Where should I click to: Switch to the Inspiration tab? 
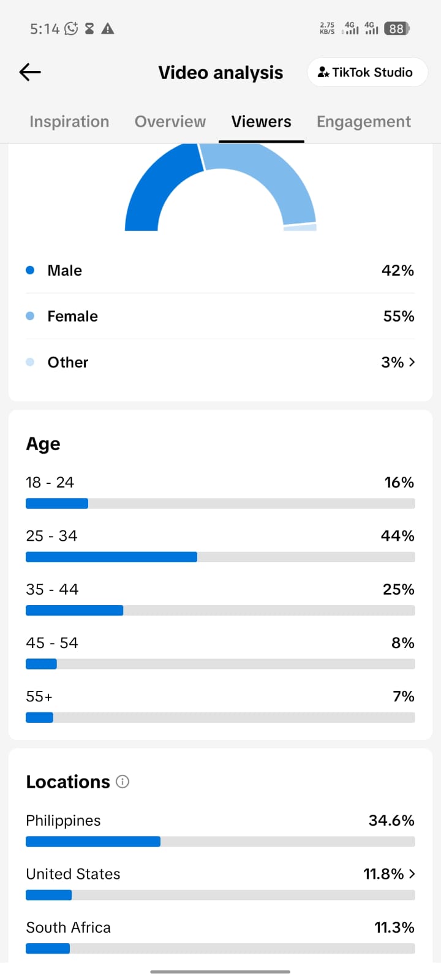[x=69, y=121]
